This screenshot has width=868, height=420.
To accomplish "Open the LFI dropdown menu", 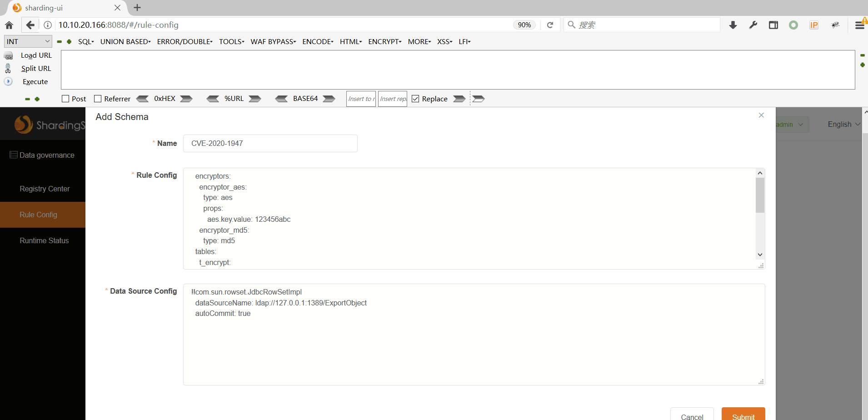I will [464, 41].
